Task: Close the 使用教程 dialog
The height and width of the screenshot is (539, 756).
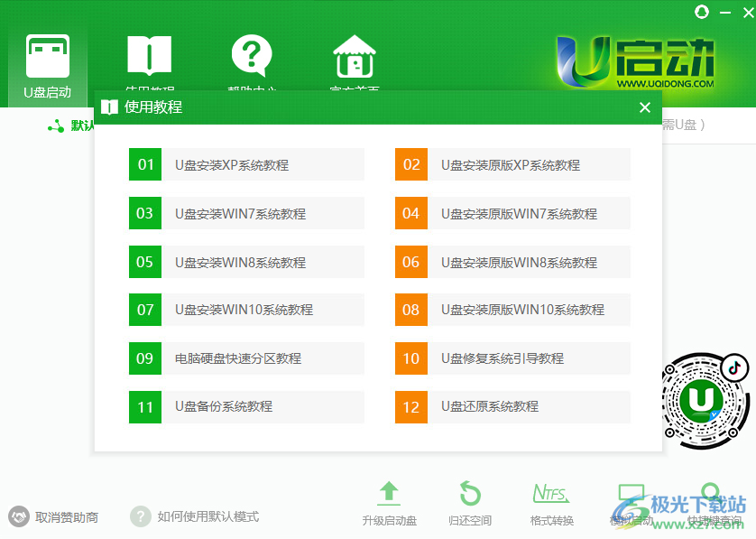Action: [645, 107]
